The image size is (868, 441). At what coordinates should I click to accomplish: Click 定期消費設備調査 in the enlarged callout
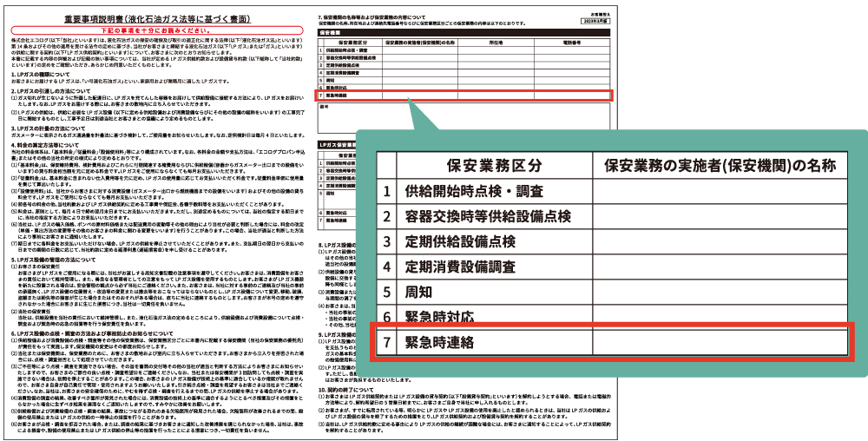pyautogui.click(x=460, y=267)
